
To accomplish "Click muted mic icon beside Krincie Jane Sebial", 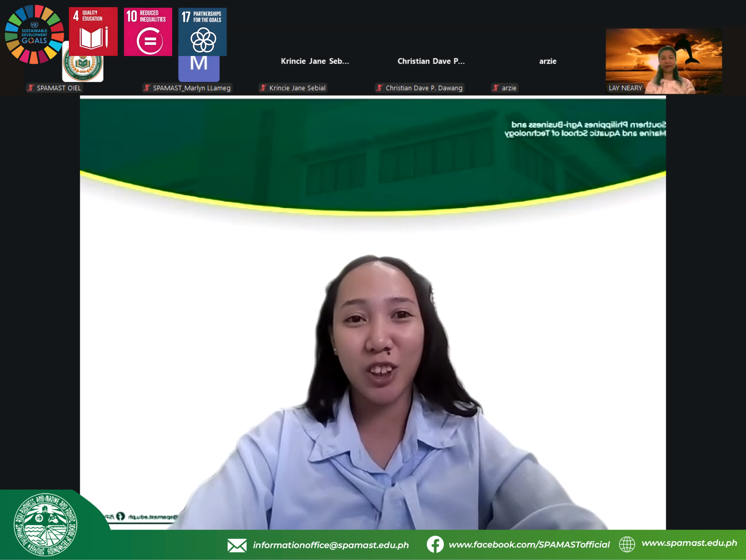I will (x=263, y=88).
